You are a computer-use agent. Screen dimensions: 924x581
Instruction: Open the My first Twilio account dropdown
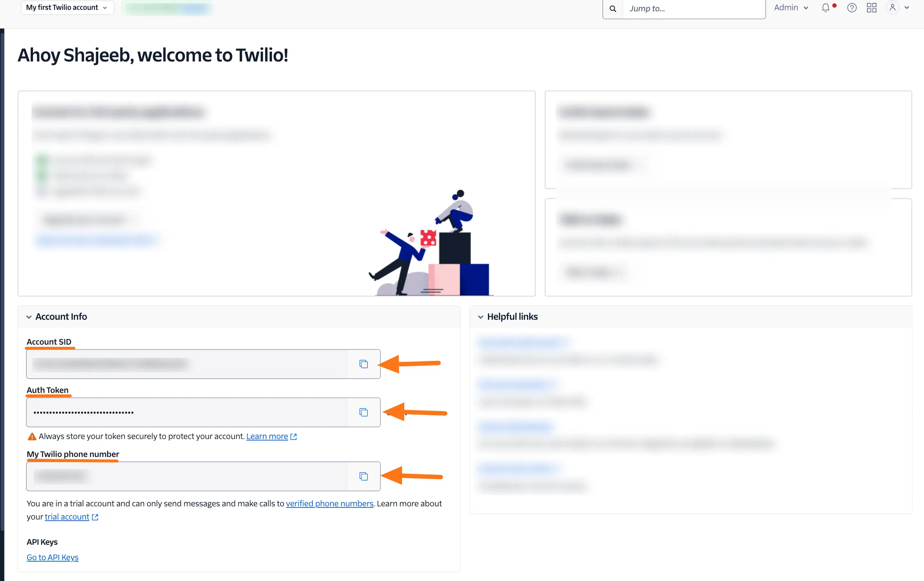68,7
